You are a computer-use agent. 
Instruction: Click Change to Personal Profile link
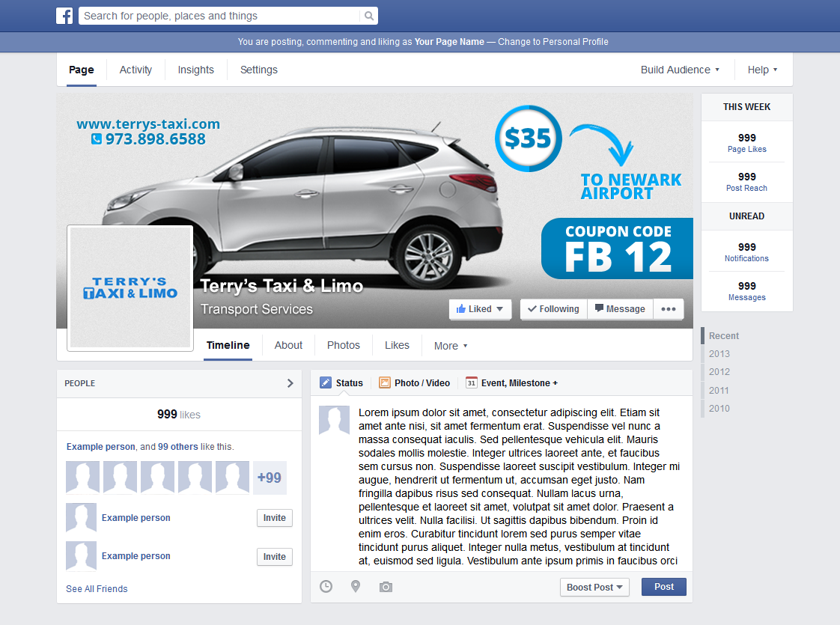coord(553,42)
